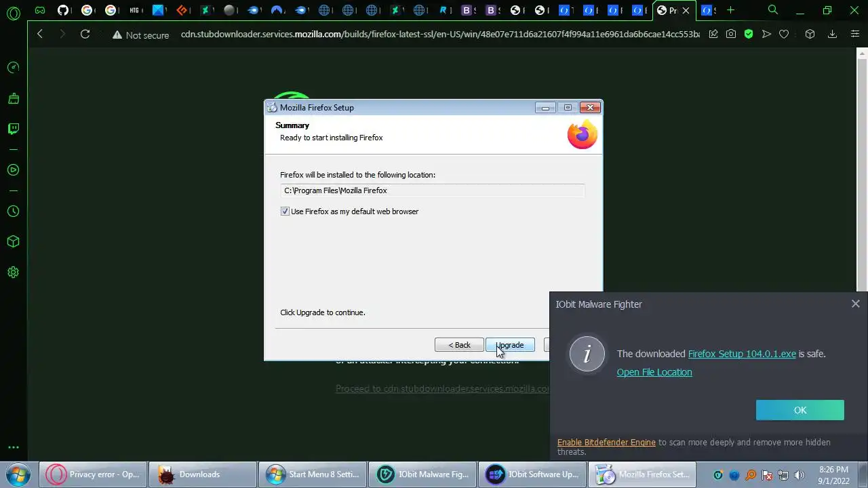This screenshot has width=868, height=488.
Task: Click Enable Bitdefender Engine link
Action: [x=606, y=442]
